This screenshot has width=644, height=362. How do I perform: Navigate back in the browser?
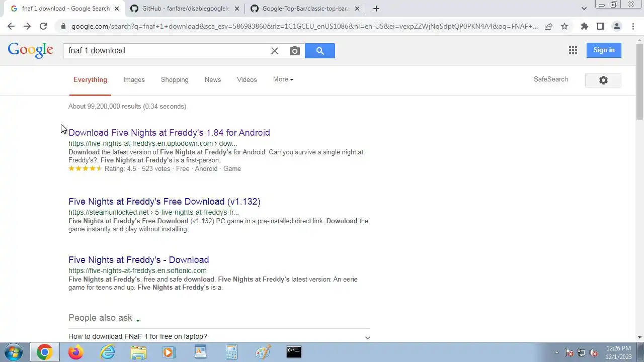click(11, 26)
